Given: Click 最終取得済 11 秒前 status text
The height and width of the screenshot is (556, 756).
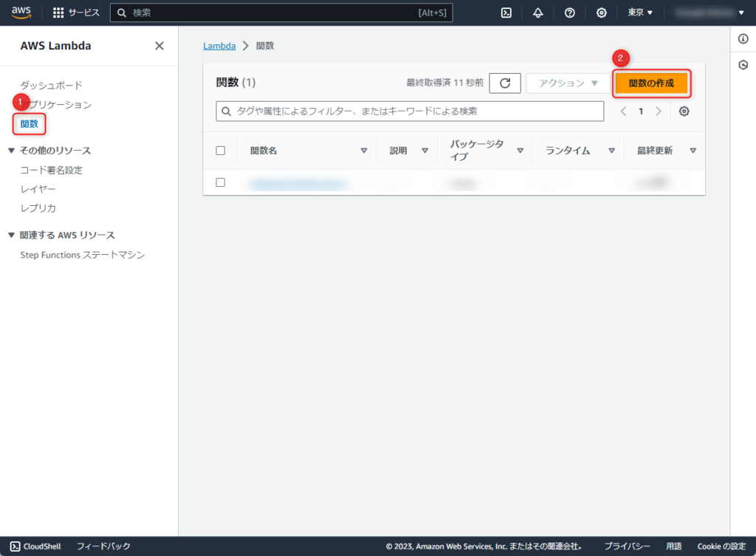Looking at the screenshot, I should pyautogui.click(x=444, y=83).
